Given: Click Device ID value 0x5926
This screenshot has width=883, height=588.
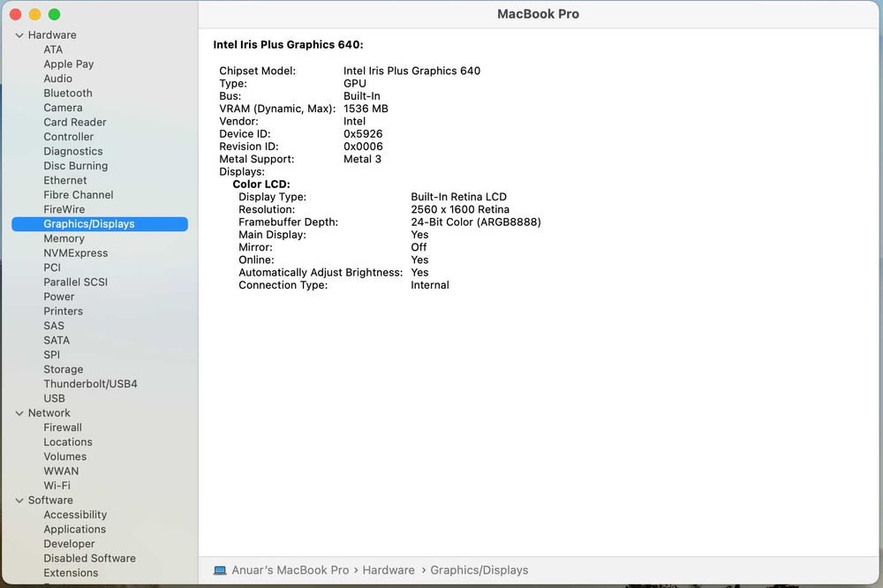Looking at the screenshot, I should pos(363,134).
